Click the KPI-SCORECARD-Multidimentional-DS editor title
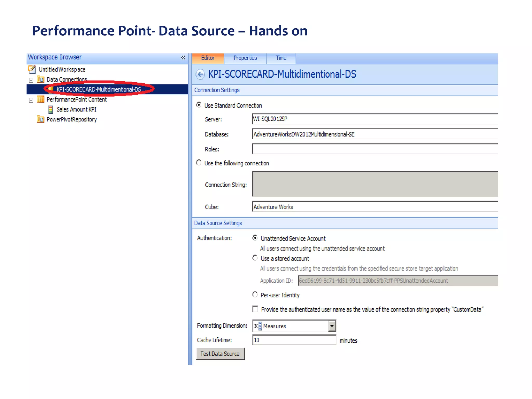 click(x=282, y=74)
